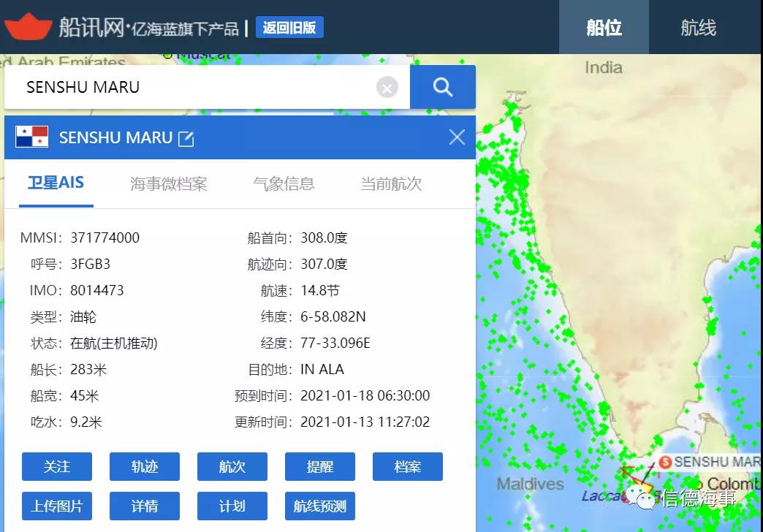Click the 关注 button to follow vessel

click(56, 466)
